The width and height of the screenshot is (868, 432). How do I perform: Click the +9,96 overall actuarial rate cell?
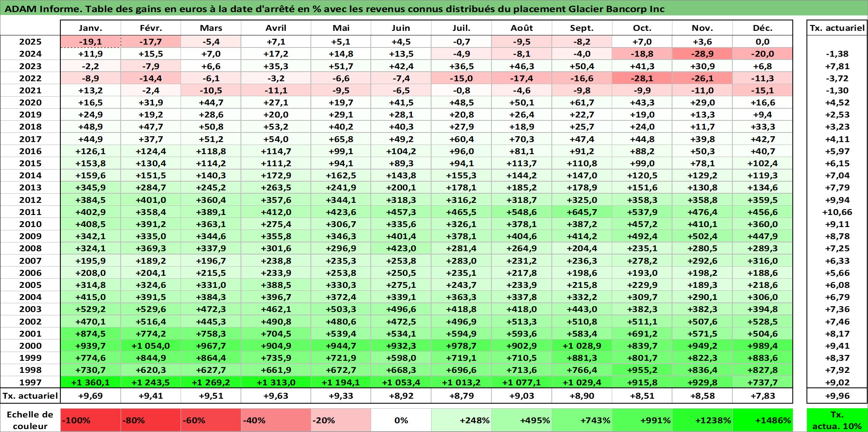pyautogui.click(x=837, y=396)
